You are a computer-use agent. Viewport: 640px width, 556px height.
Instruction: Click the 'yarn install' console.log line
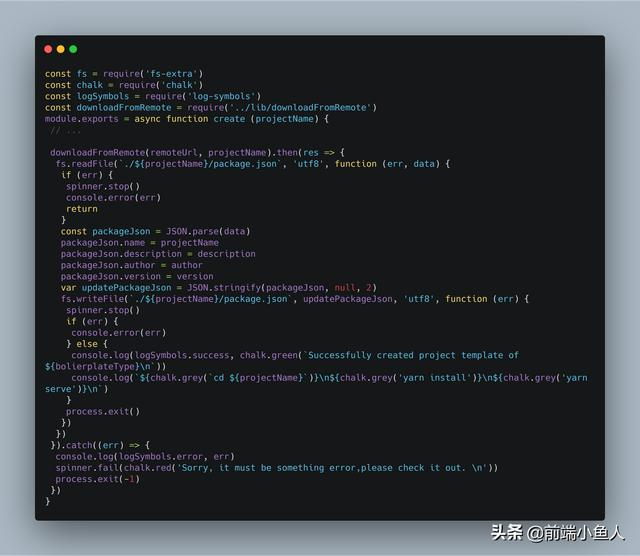329,378
